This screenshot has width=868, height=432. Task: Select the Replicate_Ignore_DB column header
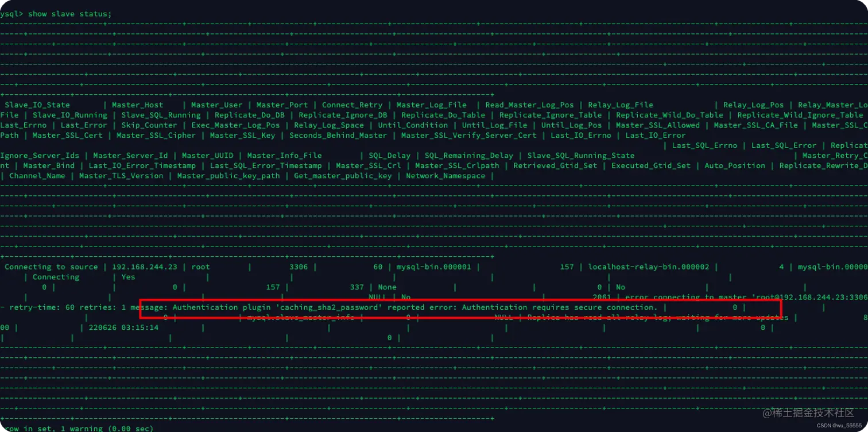pos(343,115)
